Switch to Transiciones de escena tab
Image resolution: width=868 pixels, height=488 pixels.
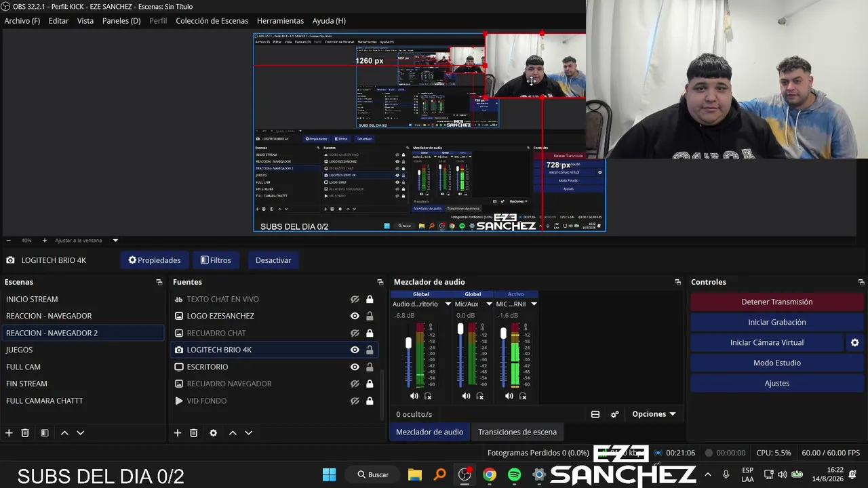pyautogui.click(x=517, y=432)
